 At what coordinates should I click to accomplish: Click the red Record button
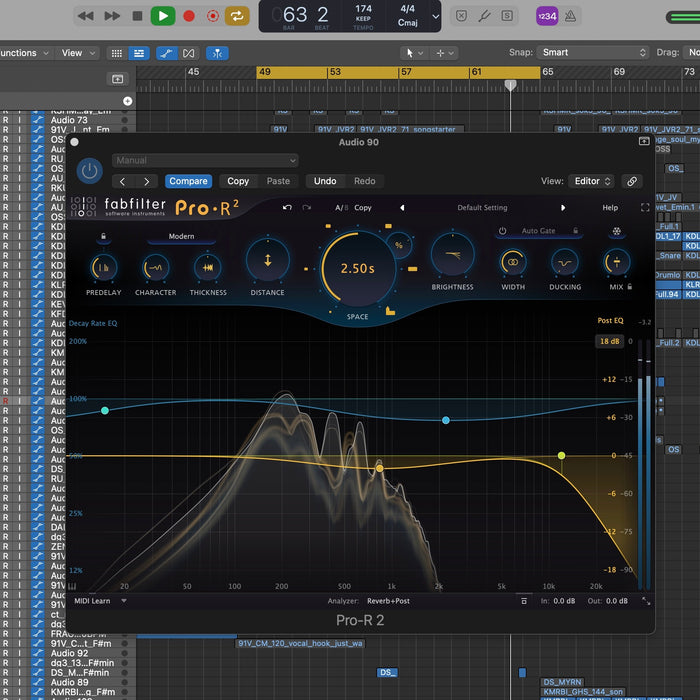point(189,17)
